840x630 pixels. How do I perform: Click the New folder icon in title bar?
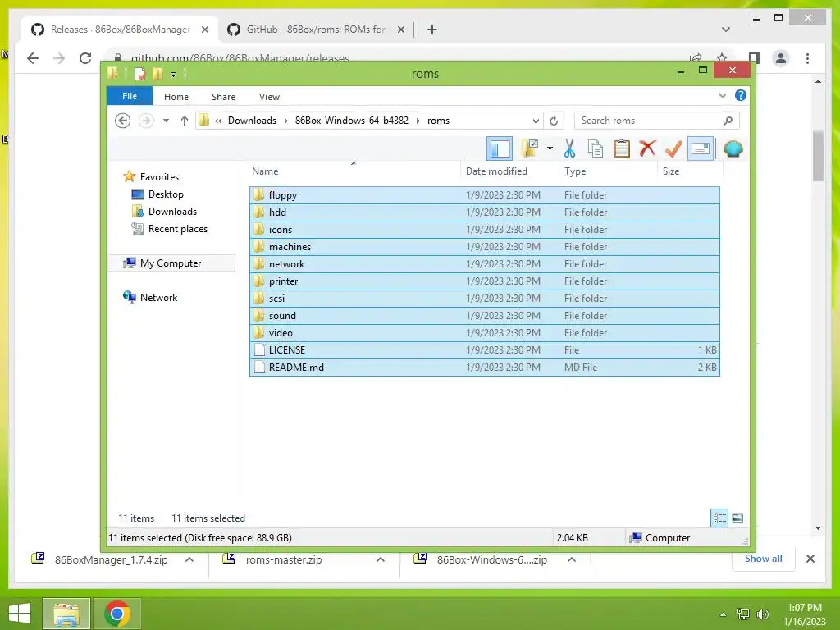tap(157, 74)
